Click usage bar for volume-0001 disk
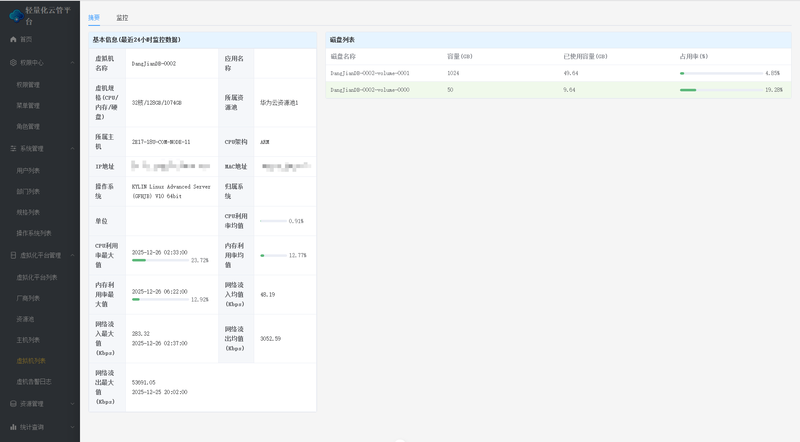Screen dimensions: 800x442 [721, 73]
